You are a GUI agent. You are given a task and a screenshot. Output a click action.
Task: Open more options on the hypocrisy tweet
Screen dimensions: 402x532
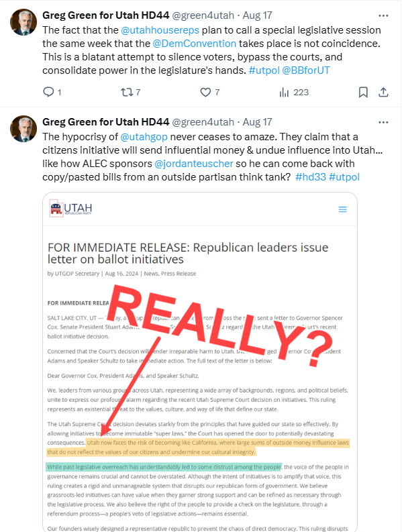pos(383,123)
